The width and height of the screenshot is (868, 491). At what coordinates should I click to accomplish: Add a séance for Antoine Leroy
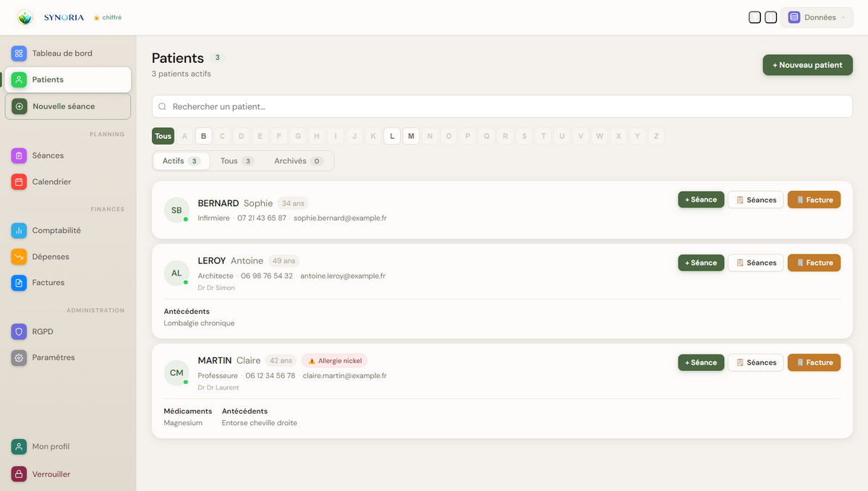click(x=701, y=262)
